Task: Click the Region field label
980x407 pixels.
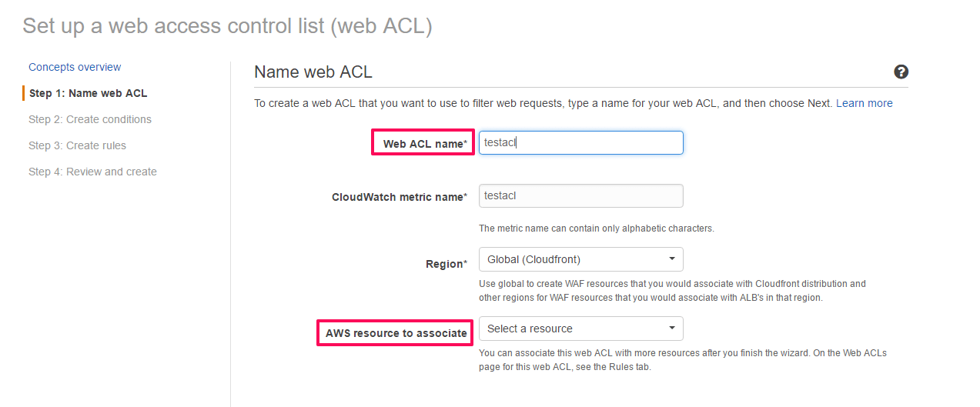Action: pos(446,264)
